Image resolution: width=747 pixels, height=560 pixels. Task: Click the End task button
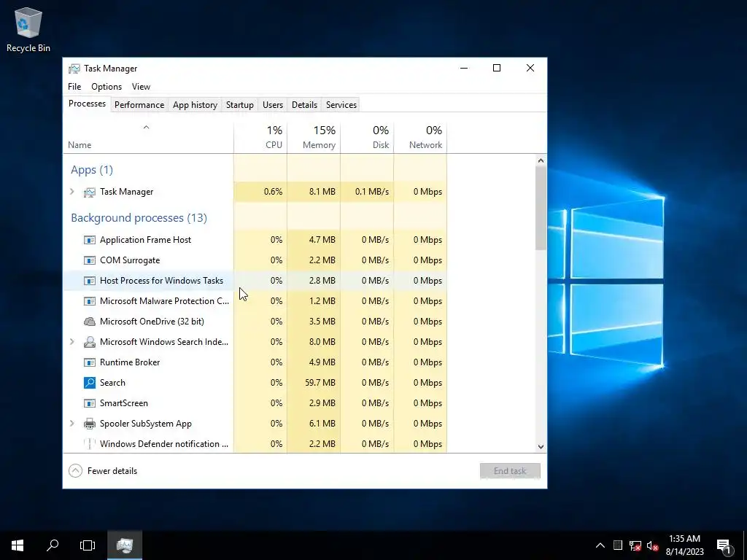click(x=510, y=471)
